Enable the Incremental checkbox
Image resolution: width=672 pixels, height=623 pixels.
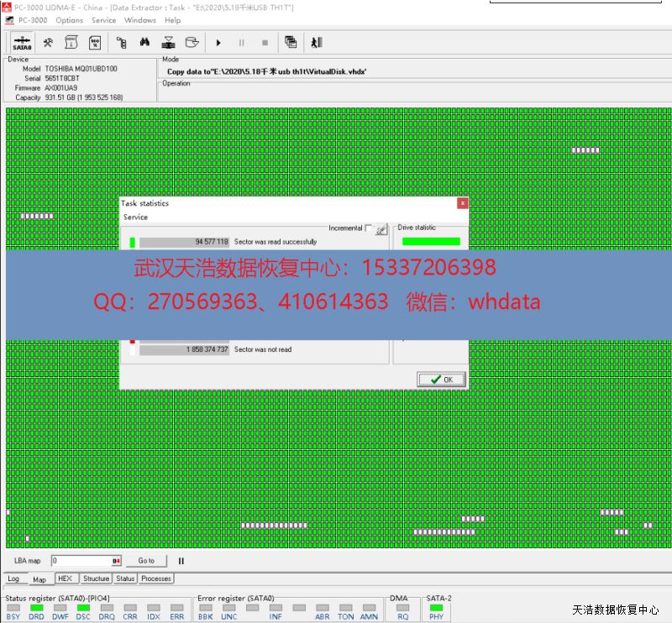point(369,228)
